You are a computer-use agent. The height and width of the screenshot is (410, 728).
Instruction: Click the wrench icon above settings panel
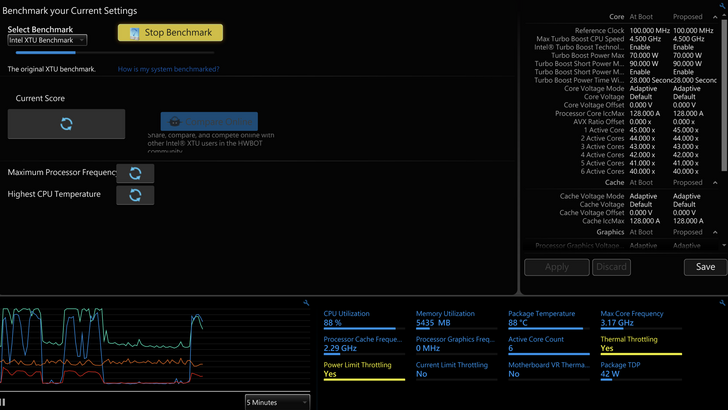[722, 6]
